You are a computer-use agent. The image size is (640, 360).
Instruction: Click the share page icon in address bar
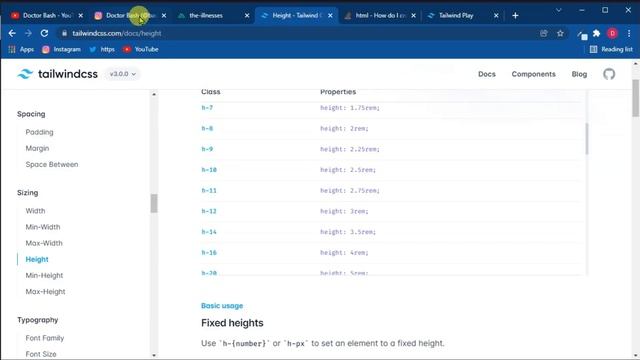[544, 33]
